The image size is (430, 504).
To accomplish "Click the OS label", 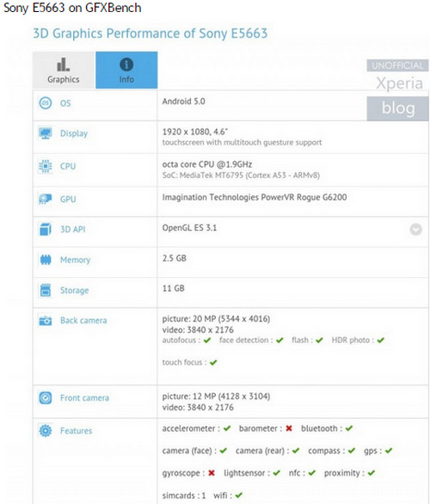I will pos(65,103).
